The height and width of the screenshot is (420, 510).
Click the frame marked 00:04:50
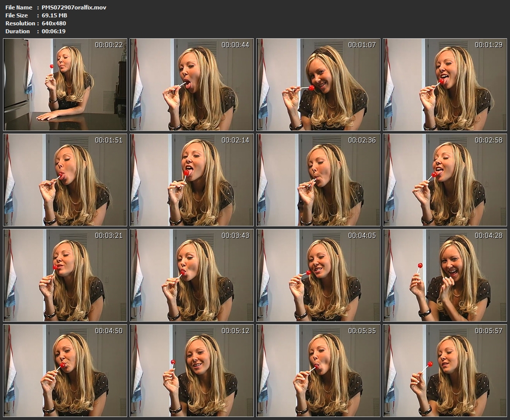[x=65, y=370]
